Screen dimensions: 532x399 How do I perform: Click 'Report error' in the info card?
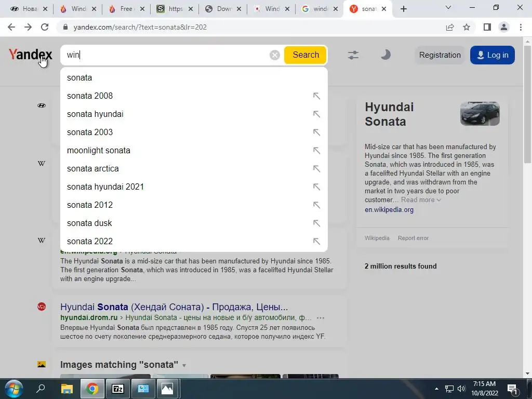[413, 238]
